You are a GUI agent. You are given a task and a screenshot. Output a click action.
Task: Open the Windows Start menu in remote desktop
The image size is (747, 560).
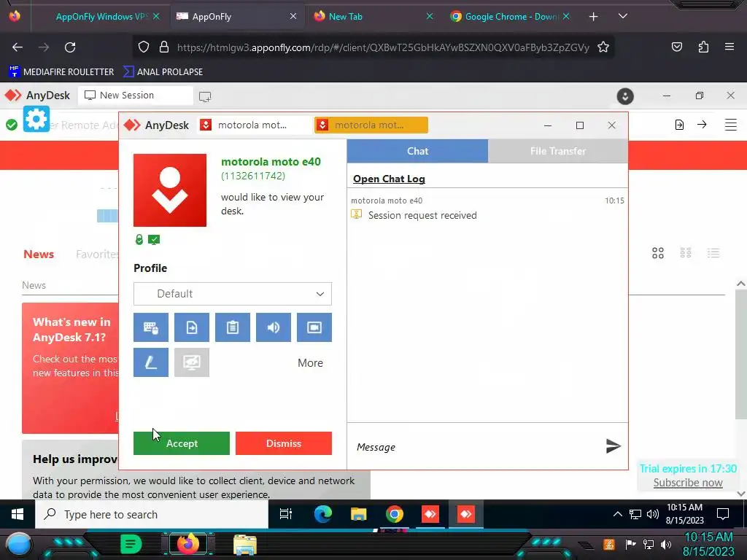[x=18, y=514]
